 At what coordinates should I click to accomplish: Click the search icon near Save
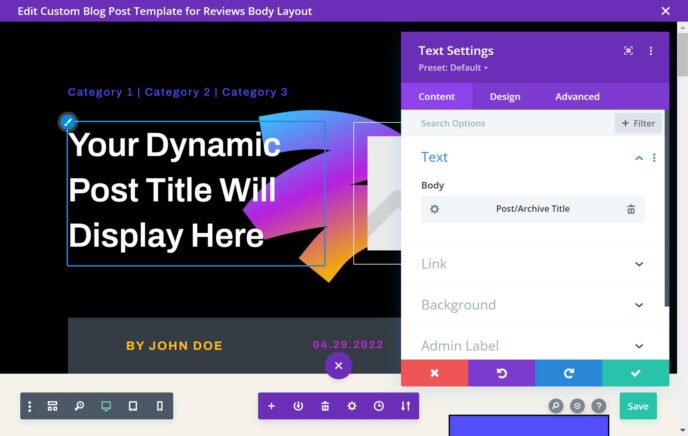click(x=555, y=406)
